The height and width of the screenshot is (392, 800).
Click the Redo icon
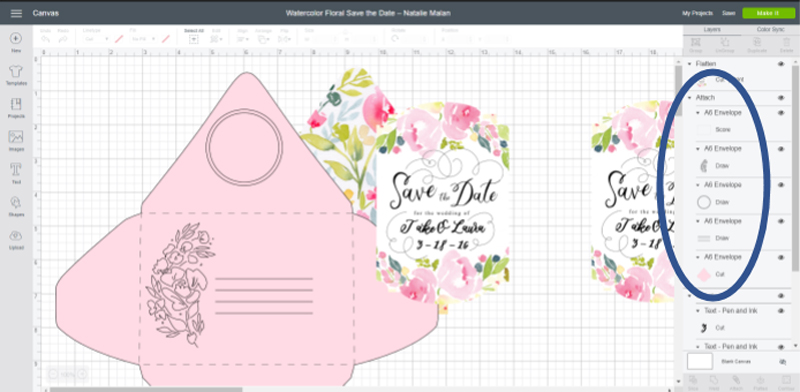click(63, 39)
